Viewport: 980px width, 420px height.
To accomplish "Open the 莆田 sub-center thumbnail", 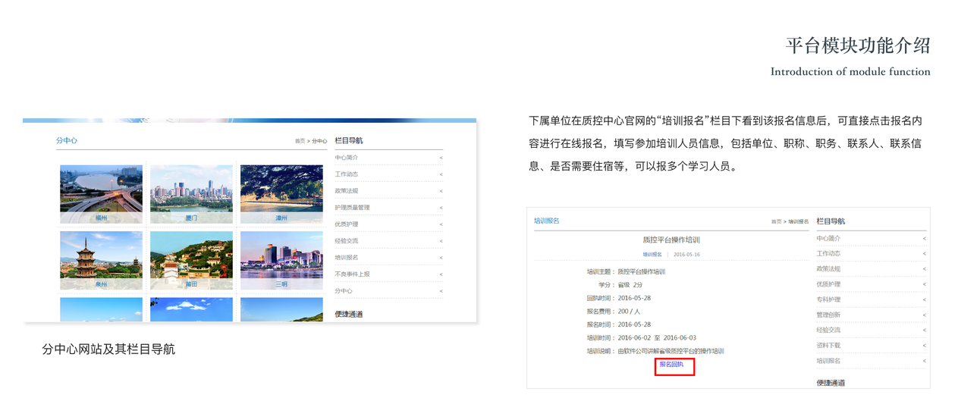I will click(191, 259).
